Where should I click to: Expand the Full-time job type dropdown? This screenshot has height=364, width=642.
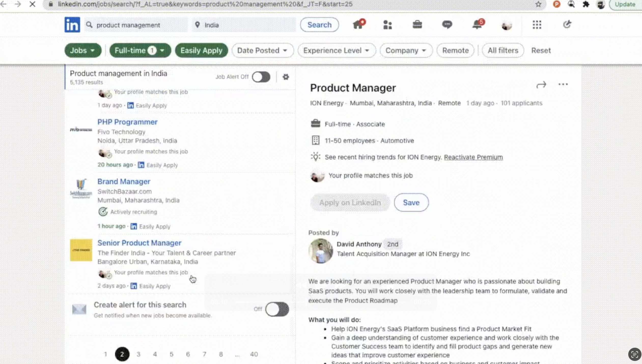click(x=140, y=50)
